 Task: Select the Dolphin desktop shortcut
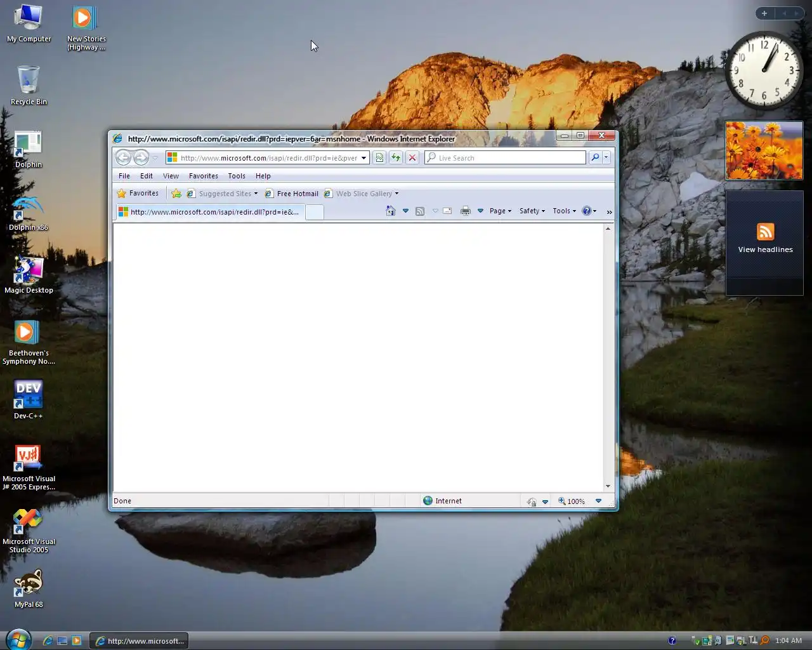(29, 150)
